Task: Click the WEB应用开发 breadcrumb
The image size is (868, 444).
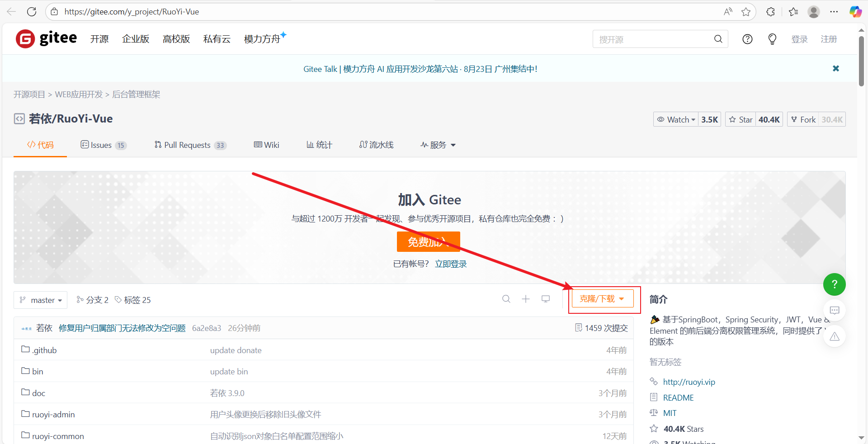Action: (x=79, y=94)
